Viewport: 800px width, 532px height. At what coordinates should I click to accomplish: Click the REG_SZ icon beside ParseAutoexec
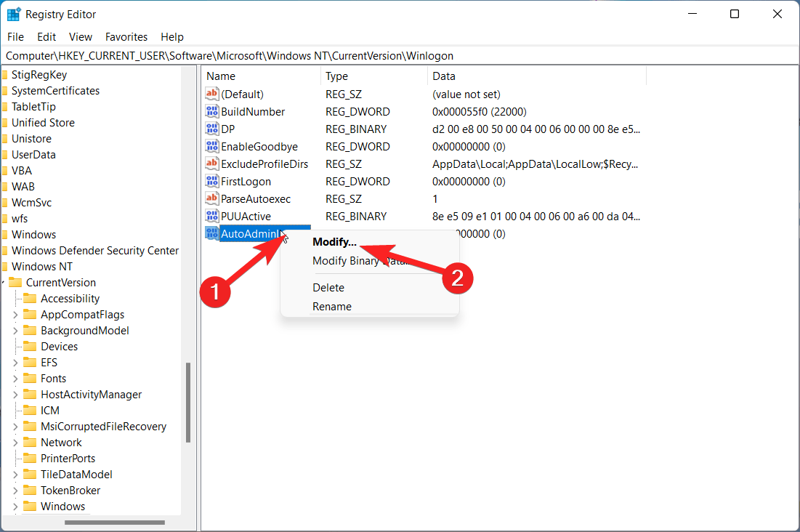[x=211, y=198]
